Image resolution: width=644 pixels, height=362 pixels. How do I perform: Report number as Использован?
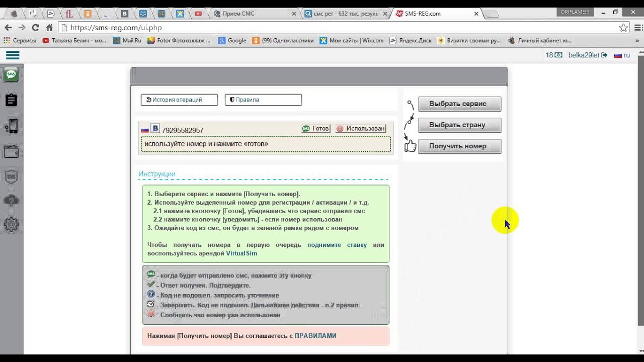[361, 129]
